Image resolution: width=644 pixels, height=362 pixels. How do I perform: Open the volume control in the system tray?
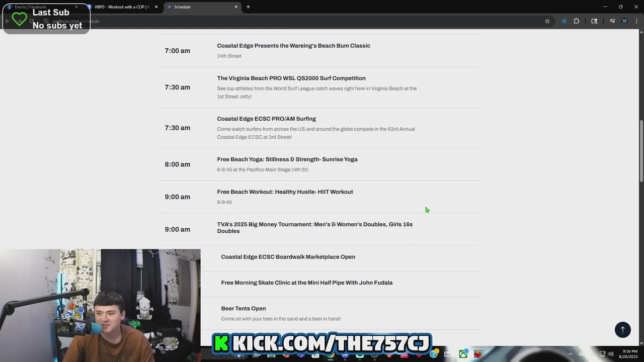(611, 354)
